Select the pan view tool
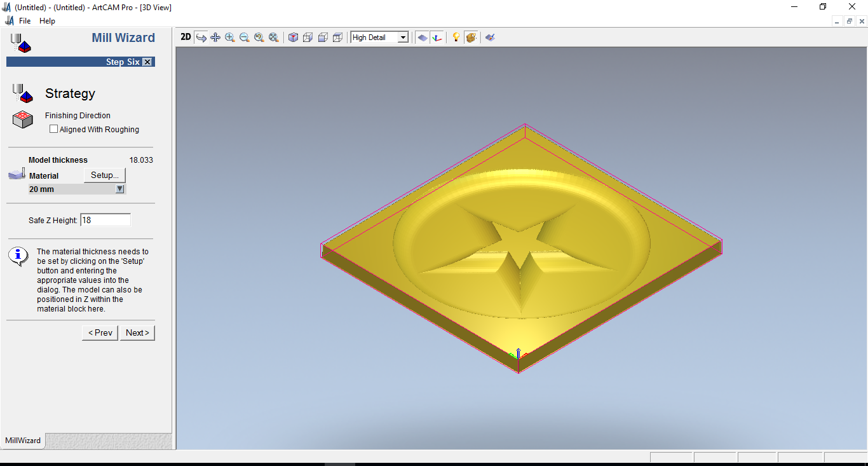This screenshot has width=868, height=466. [x=215, y=38]
